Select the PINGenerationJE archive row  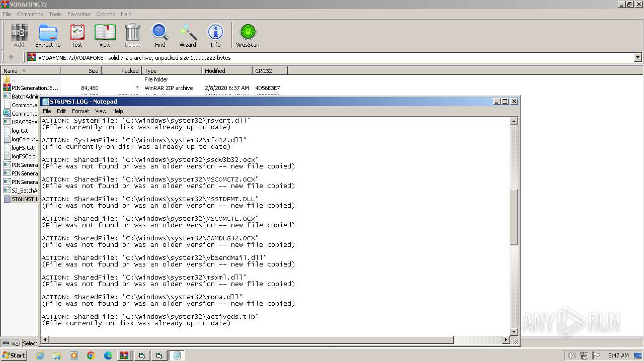pos(30,88)
